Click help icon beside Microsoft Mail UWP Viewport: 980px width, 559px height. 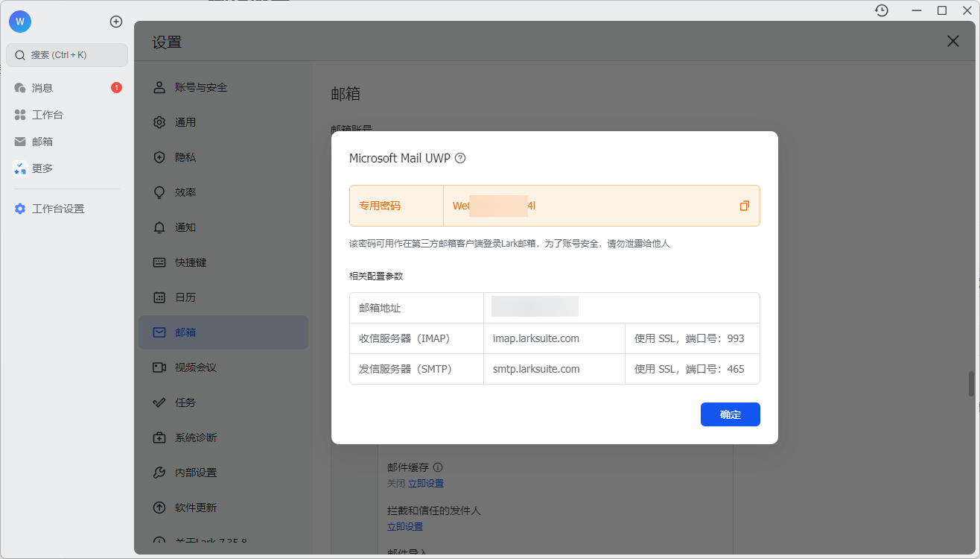(x=460, y=158)
